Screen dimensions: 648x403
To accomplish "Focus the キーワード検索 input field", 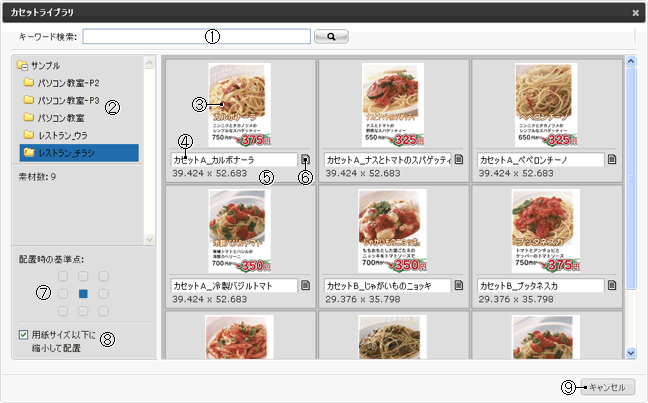I will click(x=196, y=36).
